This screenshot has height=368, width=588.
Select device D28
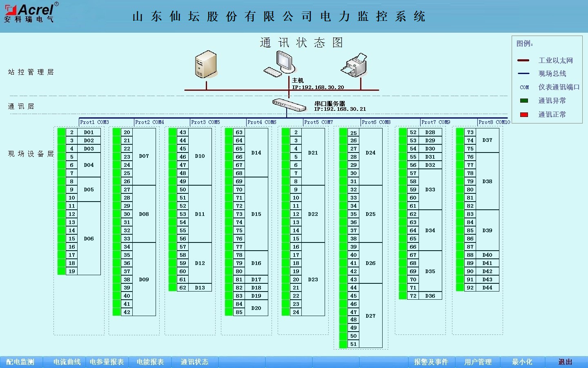[x=430, y=132]
